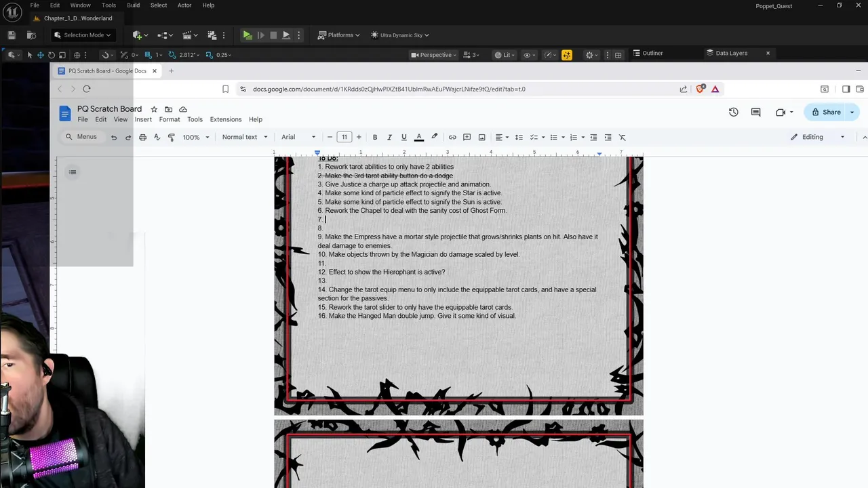Click the clear formatting icon
The height and width of the screenshot is (488, 868).
pyautogui.click(x=623, y=137)
